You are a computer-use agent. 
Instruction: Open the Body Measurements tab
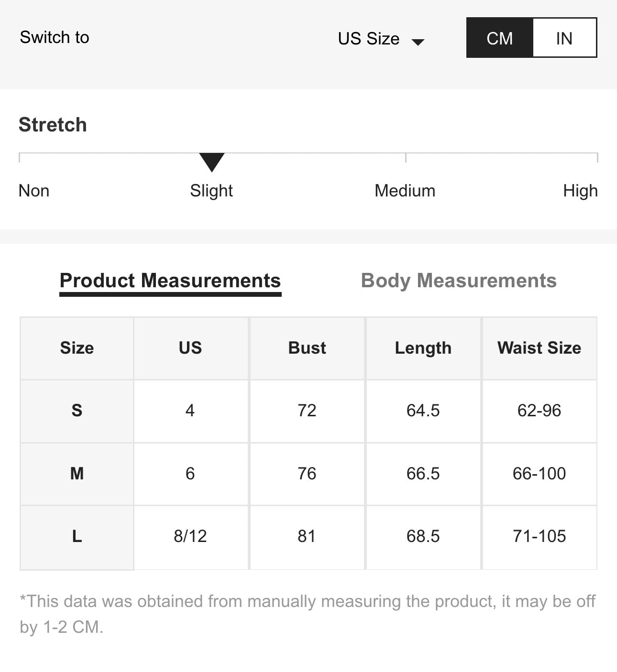[x=458, y=281]
